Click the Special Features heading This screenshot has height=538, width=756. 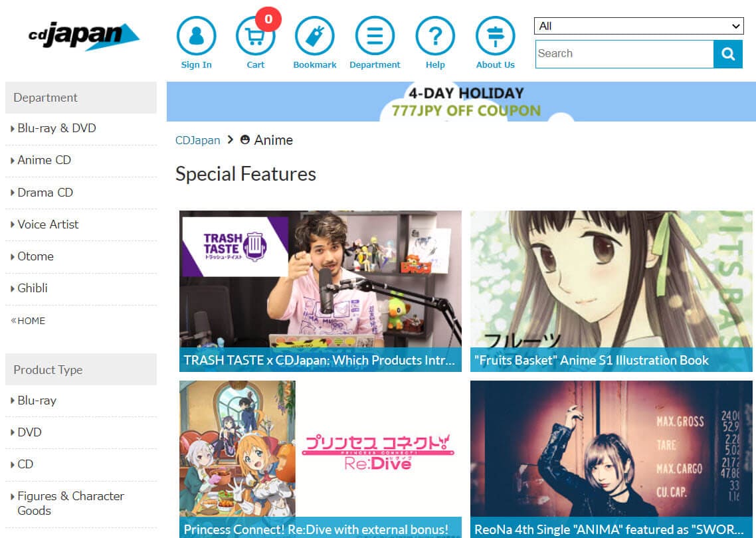246,174
